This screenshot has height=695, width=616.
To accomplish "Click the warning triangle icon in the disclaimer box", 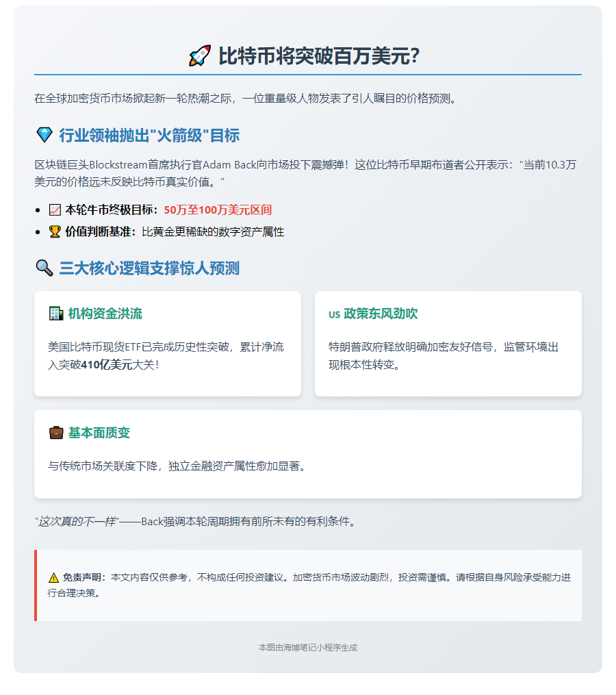I will point(53,576).
